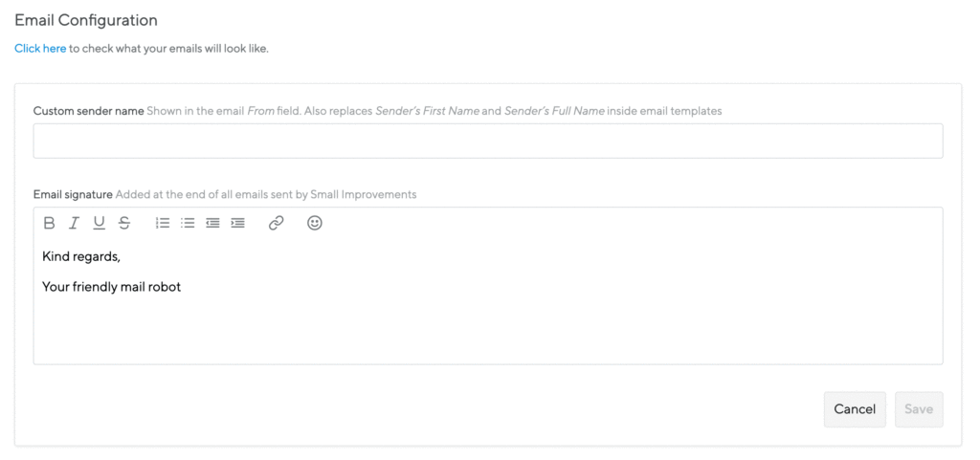The image size is (980, 460).
Task: Apply strikethrough formatting to signature text
Action: coord(124,223)
